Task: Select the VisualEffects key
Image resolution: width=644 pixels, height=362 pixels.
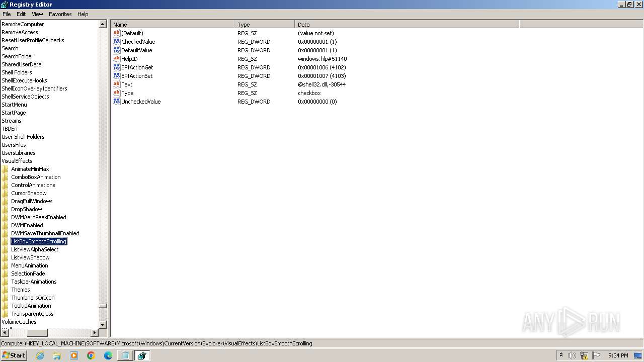Action: [17, 161]
